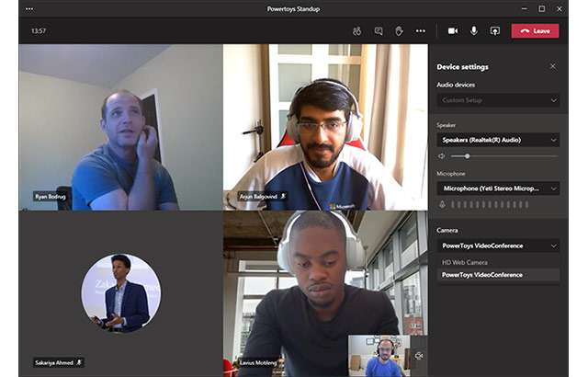This screenshot has height=377, width=588.
Task: Click Ryan Bodrug's video tile
Action: 120,127
